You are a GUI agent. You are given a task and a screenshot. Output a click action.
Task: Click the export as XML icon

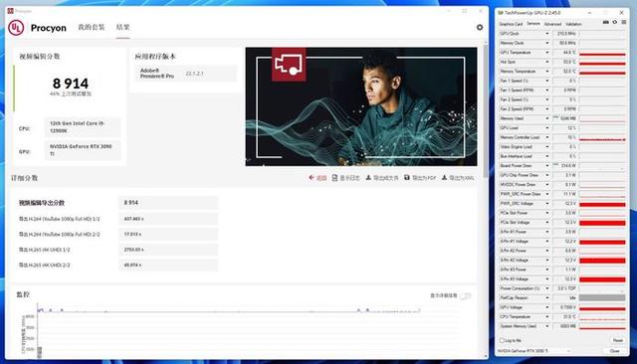(x=444, y=178)
